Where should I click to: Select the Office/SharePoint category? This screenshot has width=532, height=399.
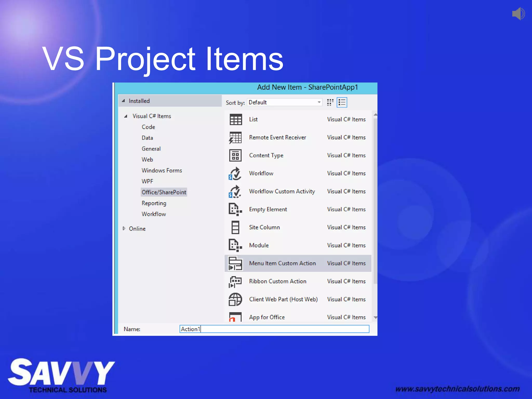tap(164, 192)
